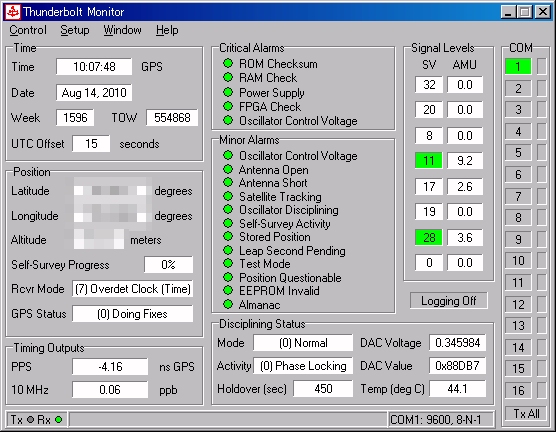Click COM port 15 button
Viewport: 556px width, 432px height.
(518, 369)
